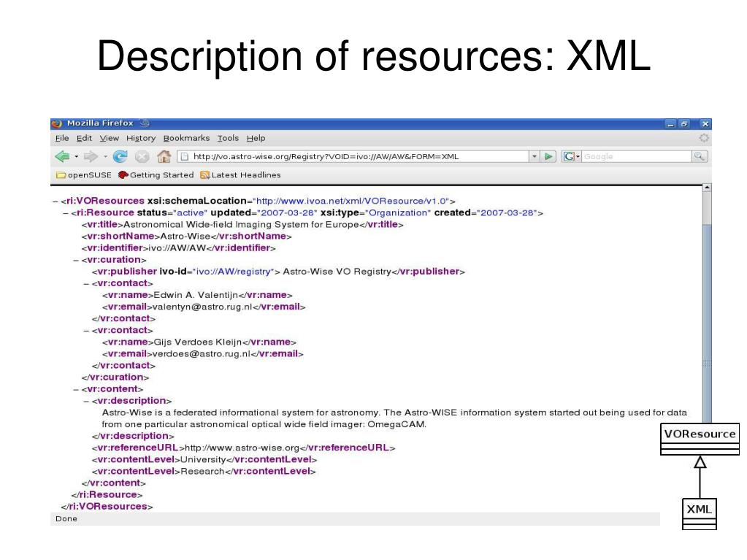
Task: Collapse the ri:Resource node
Action: click(66, 213)
